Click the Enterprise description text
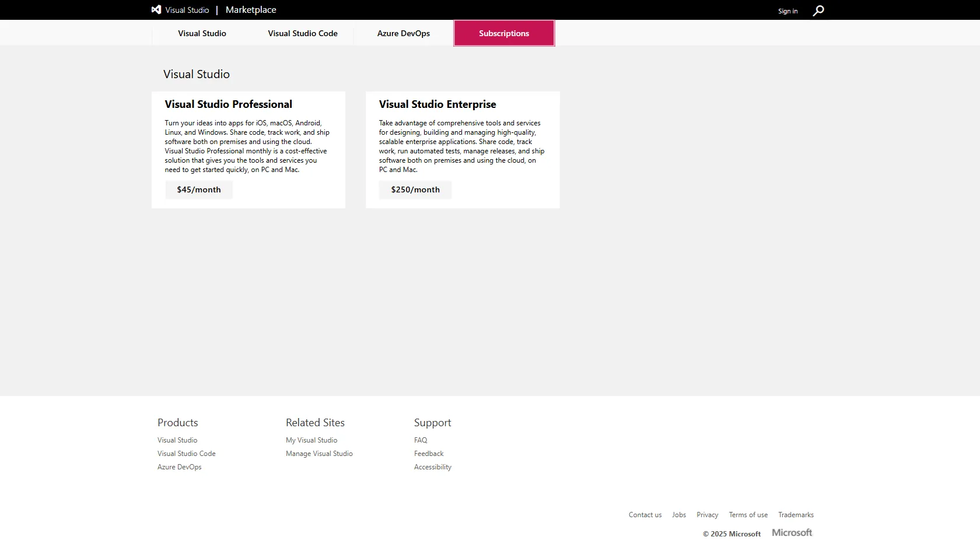The height and width of the screenshot is (551, 980). click(461, 146)
